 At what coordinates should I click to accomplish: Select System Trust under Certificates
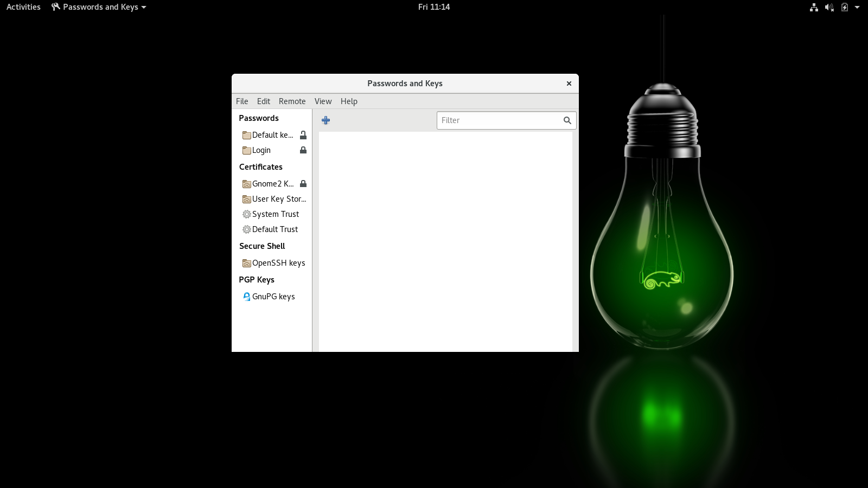coord(275,214)
